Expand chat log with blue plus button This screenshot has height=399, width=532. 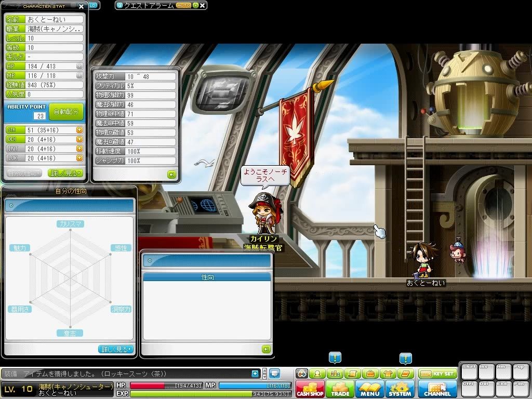pyautogui.click(x=255, y=374)
